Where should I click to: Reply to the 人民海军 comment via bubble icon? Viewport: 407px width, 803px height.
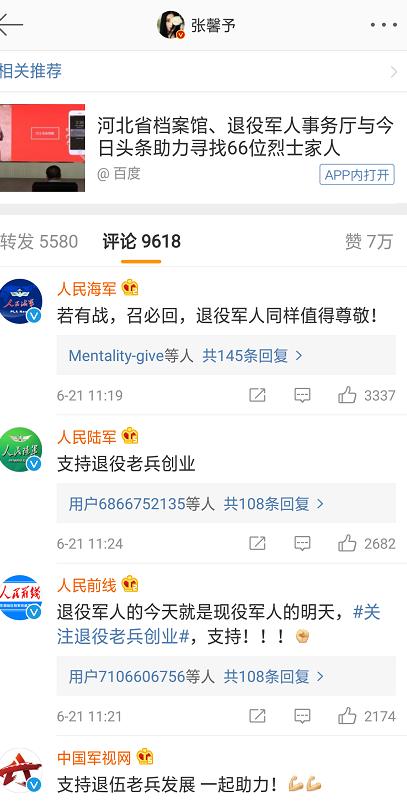[x=302, y=395]
